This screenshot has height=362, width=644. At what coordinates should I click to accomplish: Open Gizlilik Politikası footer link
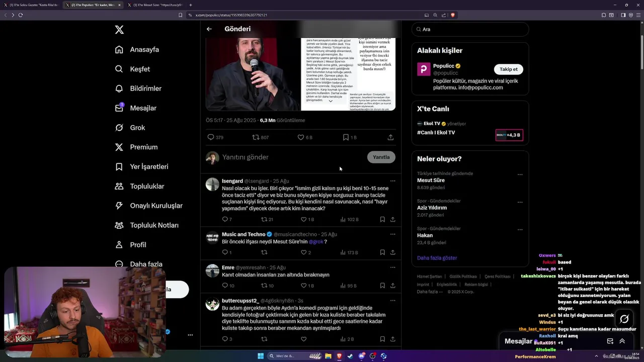[463, 277]
